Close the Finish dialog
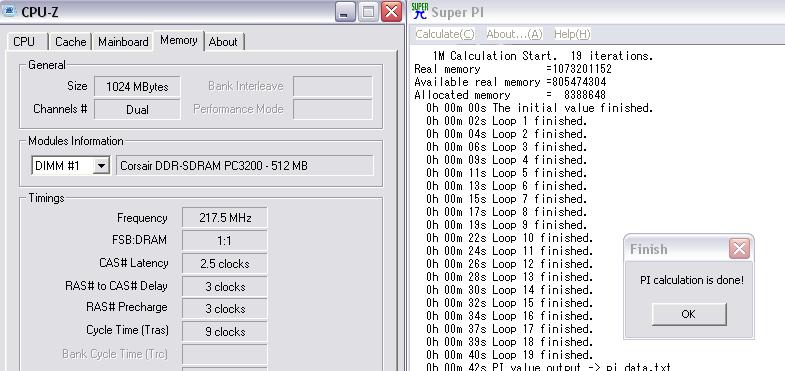 coord(739,248)
